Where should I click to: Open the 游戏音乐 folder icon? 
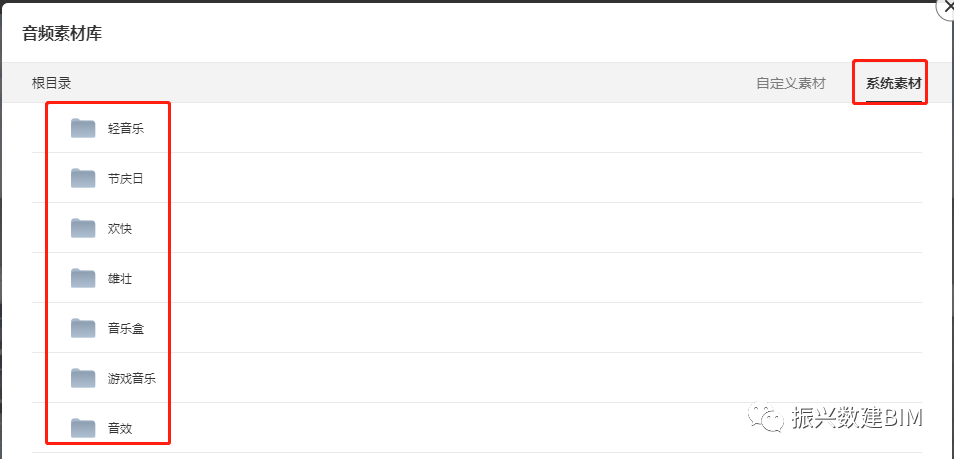pyautogui.click(x=83, y=378)
